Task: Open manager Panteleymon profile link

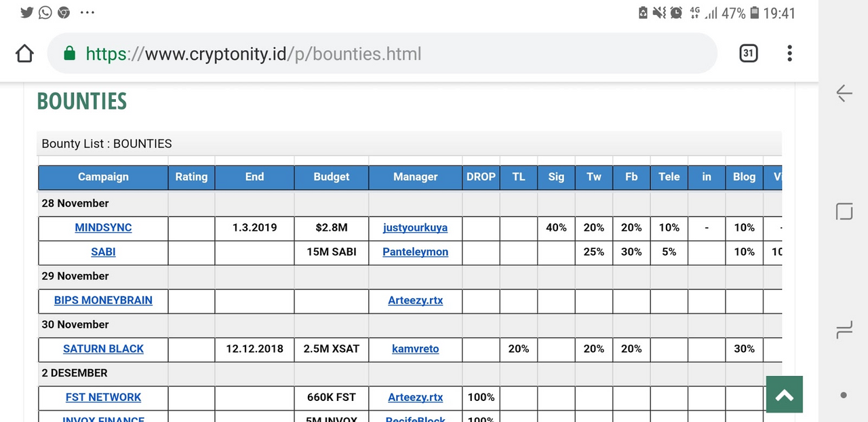Action: [415, 252]
